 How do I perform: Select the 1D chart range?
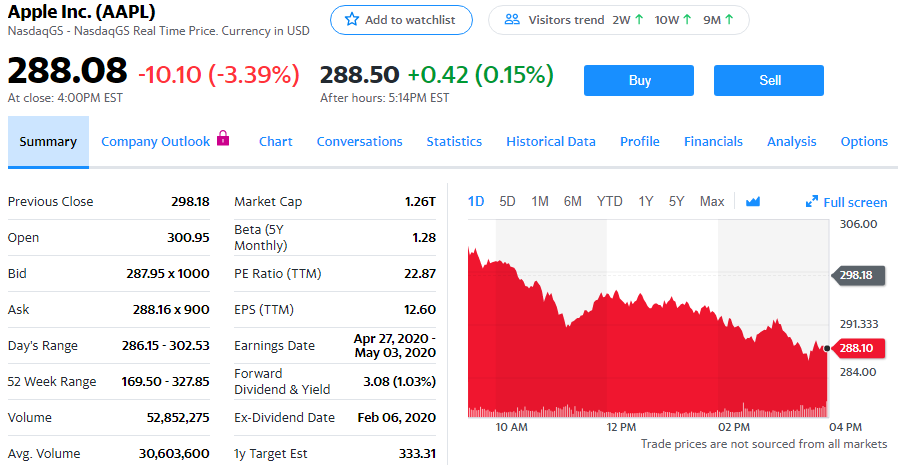tap(476, 202)
